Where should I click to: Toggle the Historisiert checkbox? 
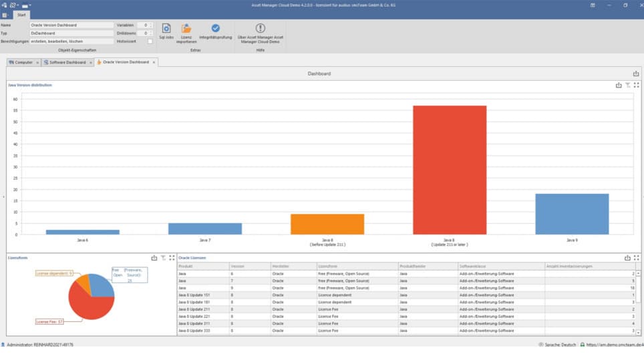click(x=150, y=41)
